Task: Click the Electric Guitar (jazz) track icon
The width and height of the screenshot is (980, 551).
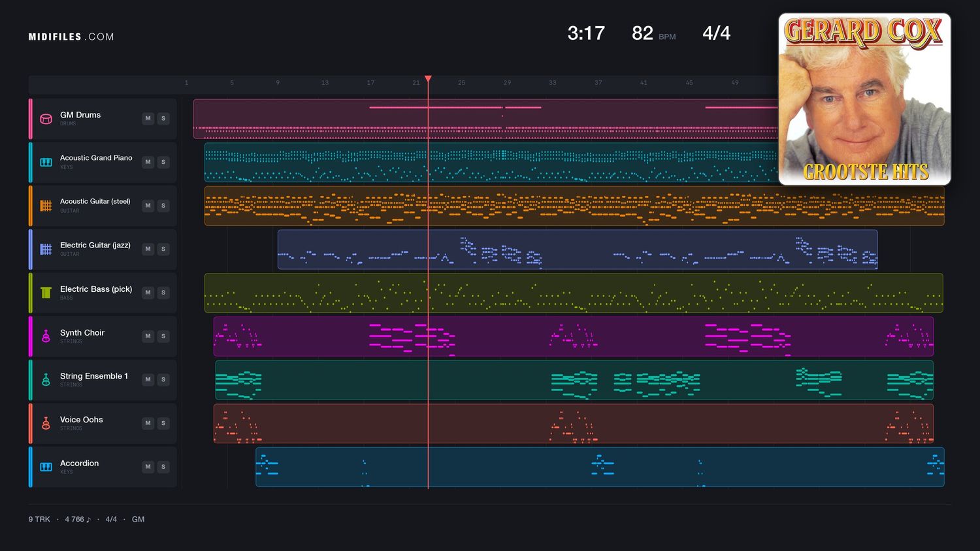Action: point(46,249)
